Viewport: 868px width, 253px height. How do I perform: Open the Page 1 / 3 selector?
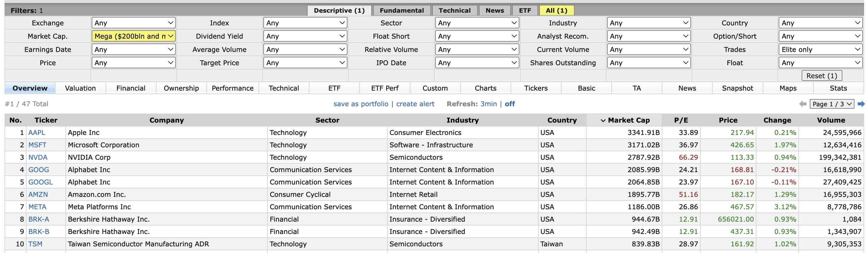[x=832, y=104]
